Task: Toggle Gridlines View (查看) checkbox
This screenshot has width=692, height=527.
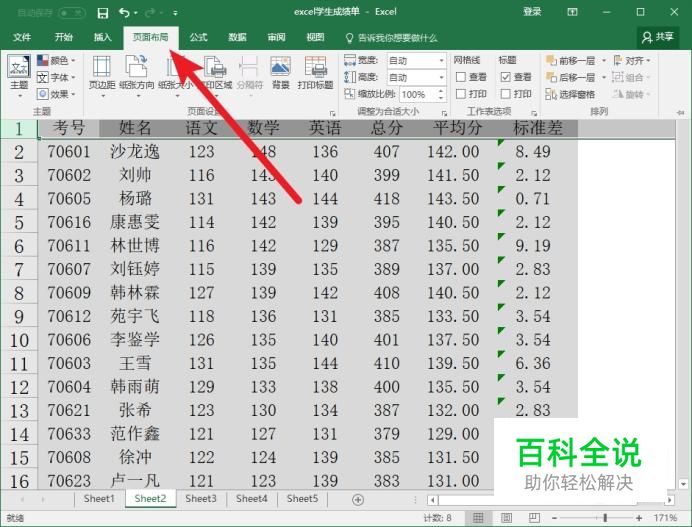Action: pyautogui.click(x=461, y=77)
